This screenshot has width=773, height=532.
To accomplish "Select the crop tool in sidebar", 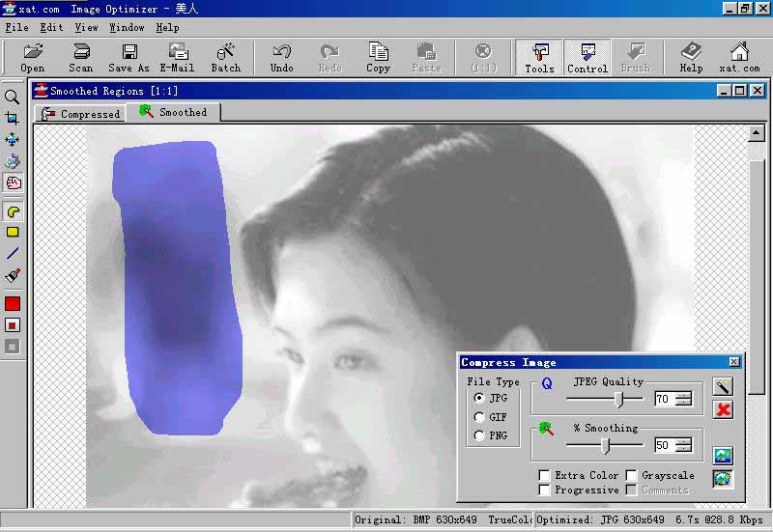I will 13,118.
